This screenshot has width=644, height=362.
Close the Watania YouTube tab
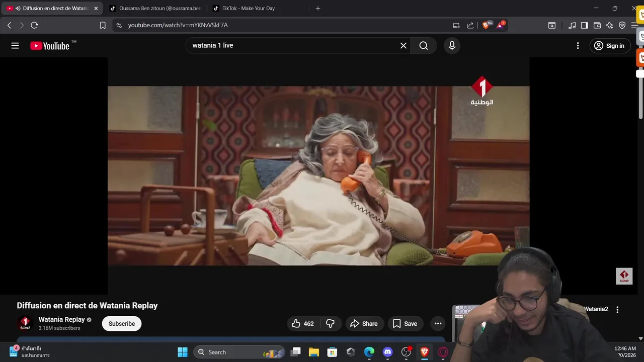[x=96, y=9]
